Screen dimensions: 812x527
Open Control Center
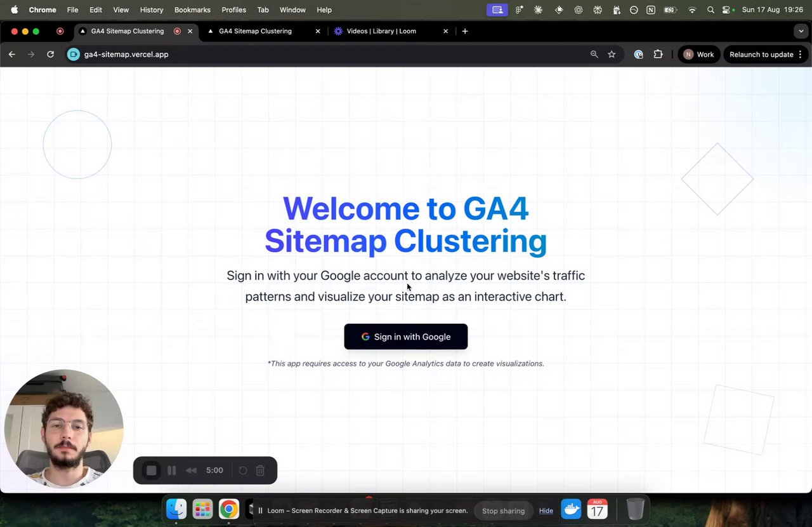click(727, 10)
